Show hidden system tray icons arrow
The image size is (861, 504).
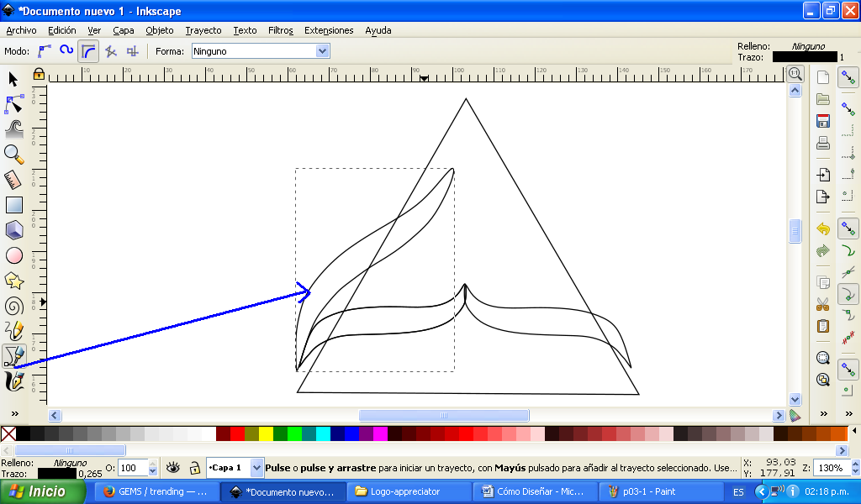761,491
